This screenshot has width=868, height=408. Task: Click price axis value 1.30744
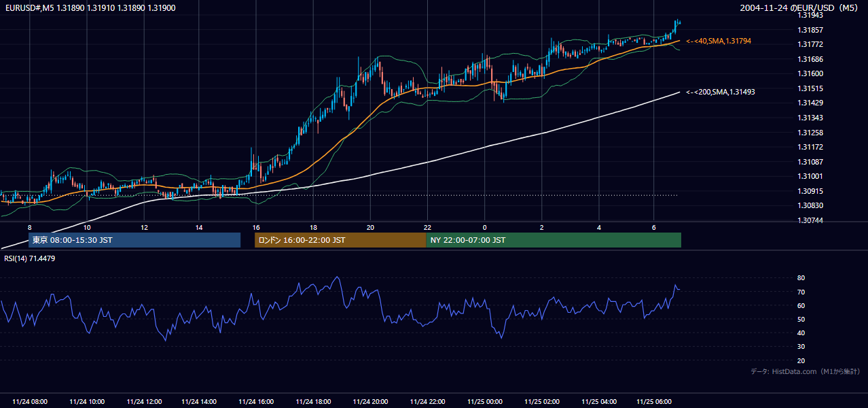(x=810, y=220)
